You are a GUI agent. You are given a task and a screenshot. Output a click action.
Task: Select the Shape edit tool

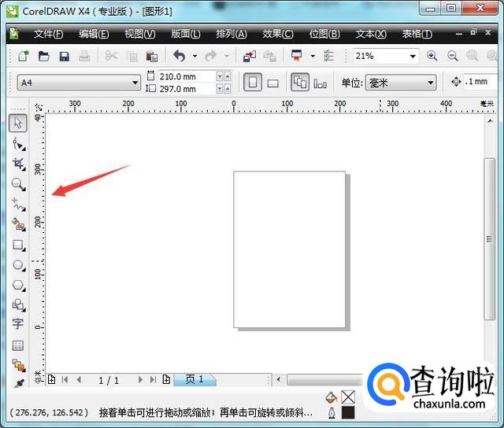18,143
